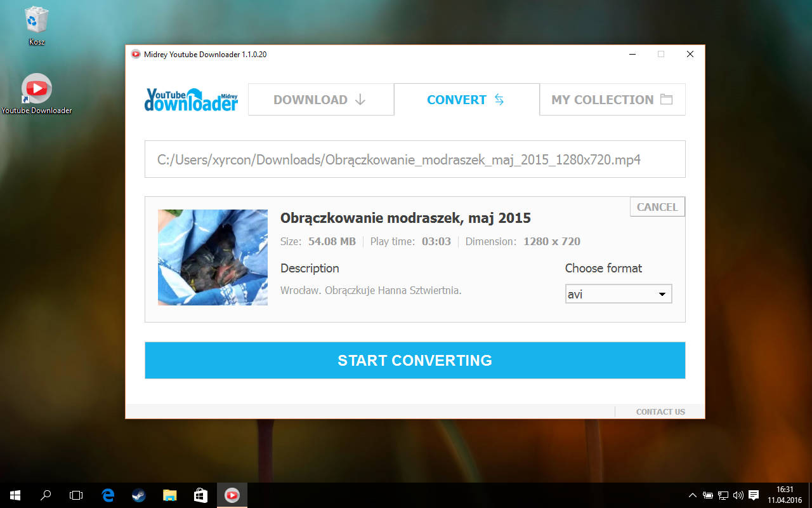Open File Explorer from the taskbar
Image resolution: width=812 pixels, height=508 pixels.
[169, 495]
